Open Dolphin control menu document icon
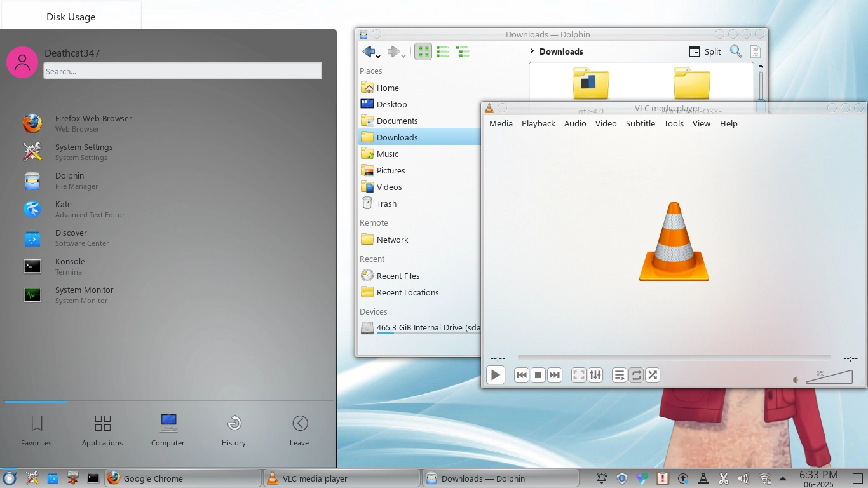 click(x=756, y=52)
